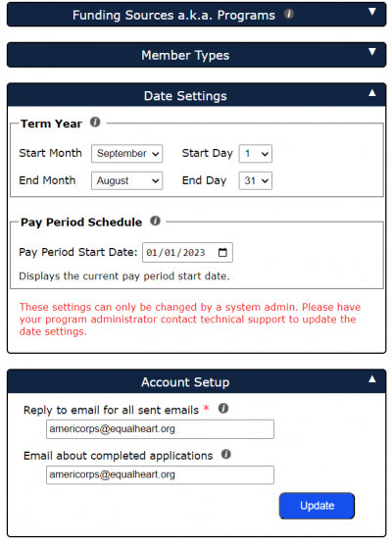This screenshot has height=544, width=392.
Task: Click the completed applications email field
Action: pyautogui.click(x=160, y=474)
